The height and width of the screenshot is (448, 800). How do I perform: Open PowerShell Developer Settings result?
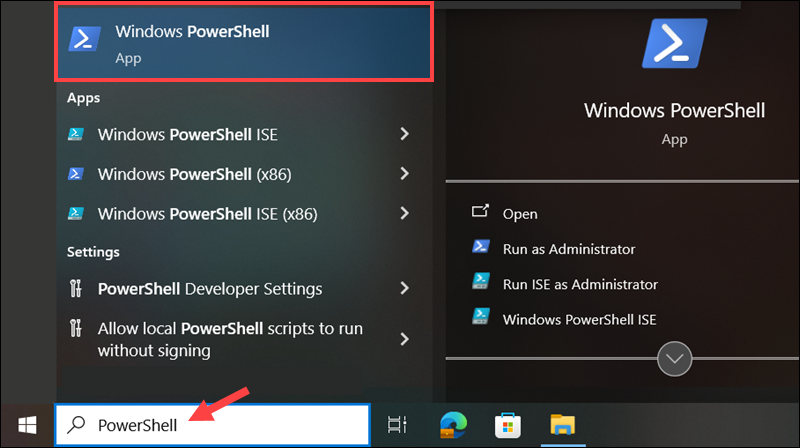244,289
